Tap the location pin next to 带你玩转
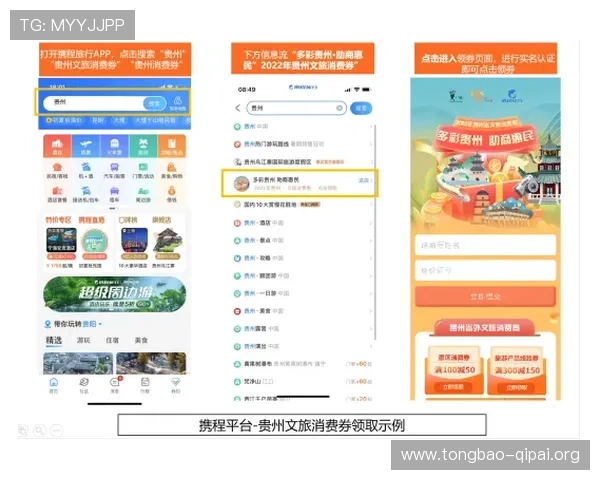Image resolution: width=600 pixels, height=480 pixels. 47,324
